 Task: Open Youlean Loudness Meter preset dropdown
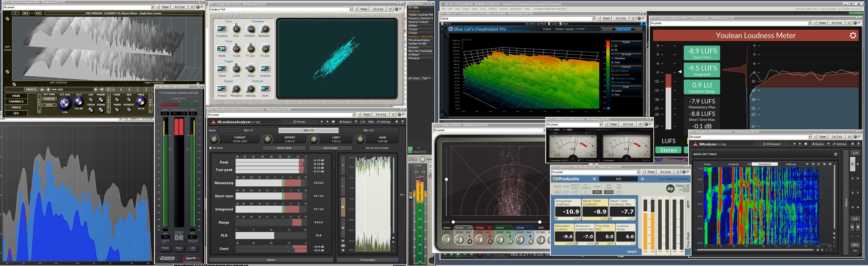(809, 23)
